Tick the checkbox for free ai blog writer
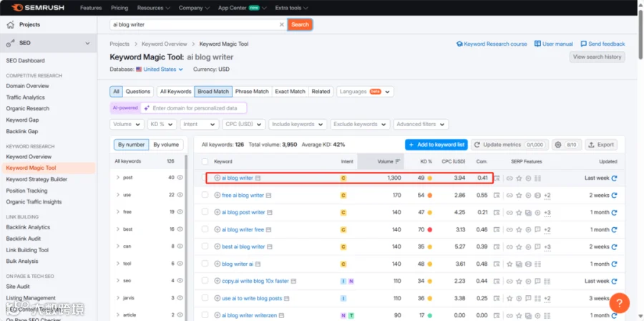 pyautogui.click(x=205, y=195)
